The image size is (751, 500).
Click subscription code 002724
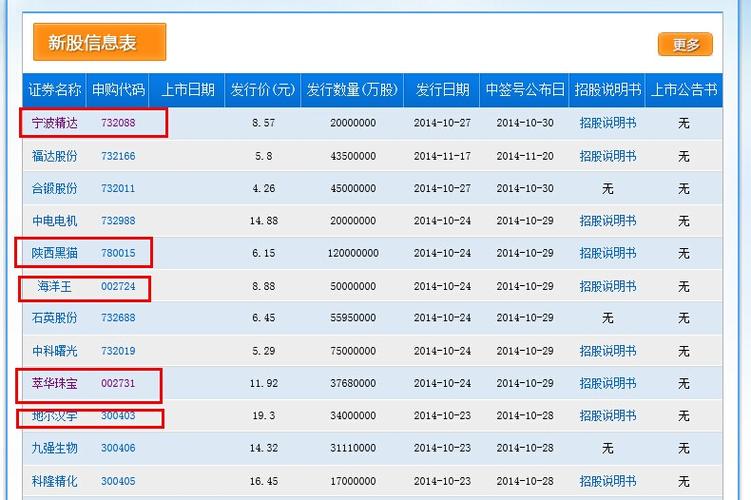[x=118, y=286]
